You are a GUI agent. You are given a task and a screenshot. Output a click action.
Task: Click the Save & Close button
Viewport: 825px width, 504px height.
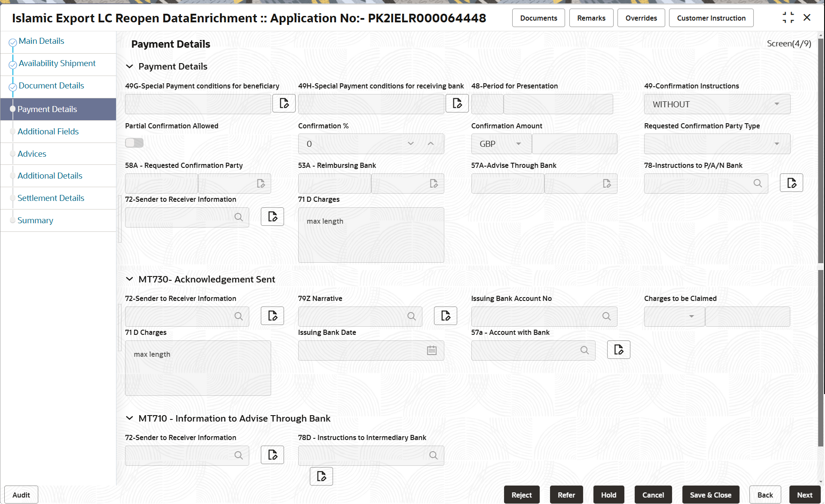pyautogui.click(x=710, y=495)
